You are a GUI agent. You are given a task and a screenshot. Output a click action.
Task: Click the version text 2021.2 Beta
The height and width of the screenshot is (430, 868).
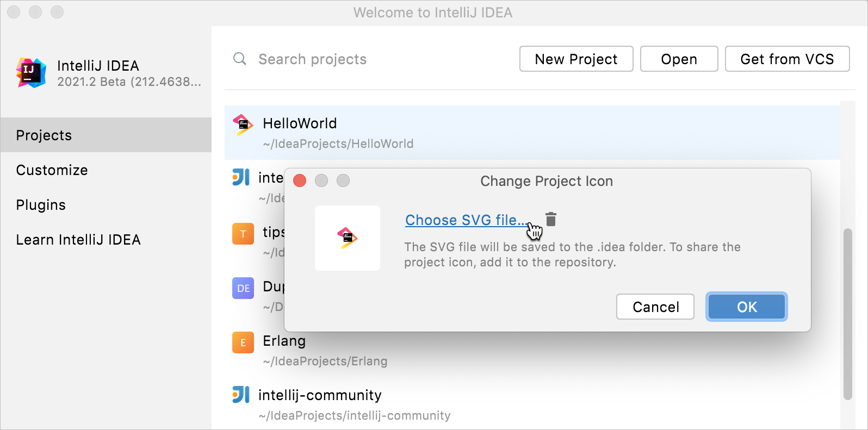click(x=129, y=82)
